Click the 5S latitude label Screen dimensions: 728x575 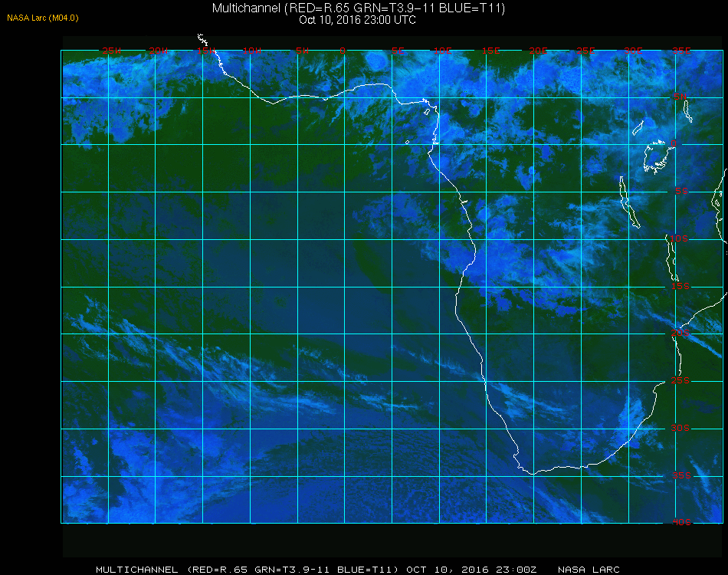[x=681, y=191]
